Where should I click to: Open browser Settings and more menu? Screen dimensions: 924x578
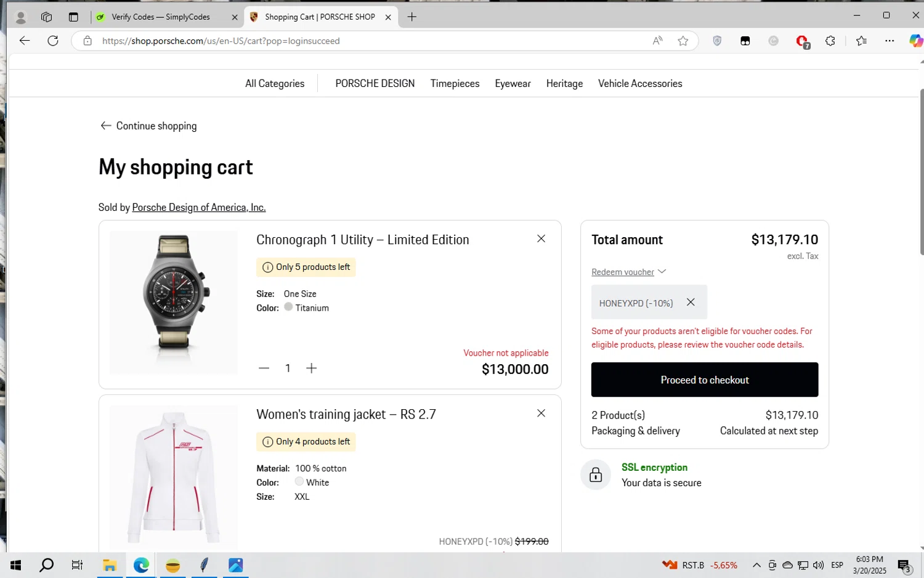pos(890,41)
